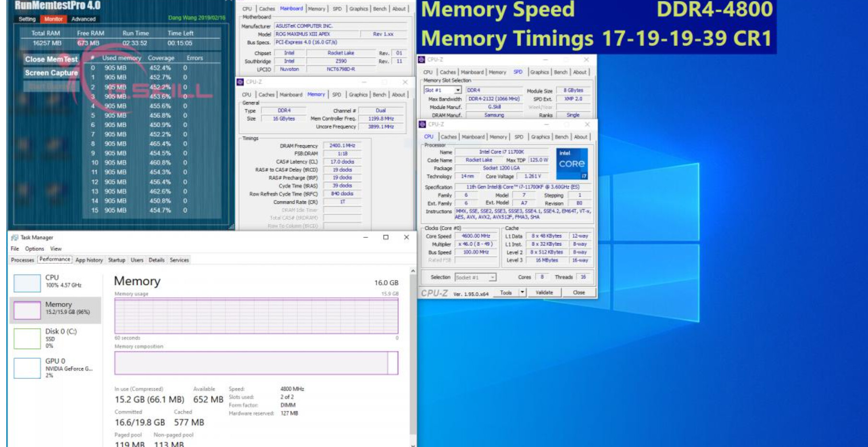Expand the Socket #1 selection dropdown
Viewport: 868px width, 447px height.
tap(492, 278)
